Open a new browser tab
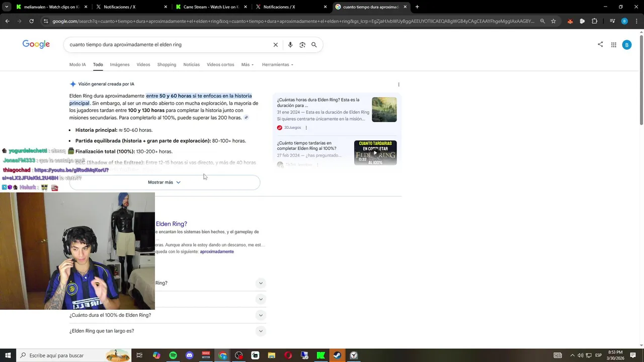Screen dimensions: 644x362 [x=417, y=7]
